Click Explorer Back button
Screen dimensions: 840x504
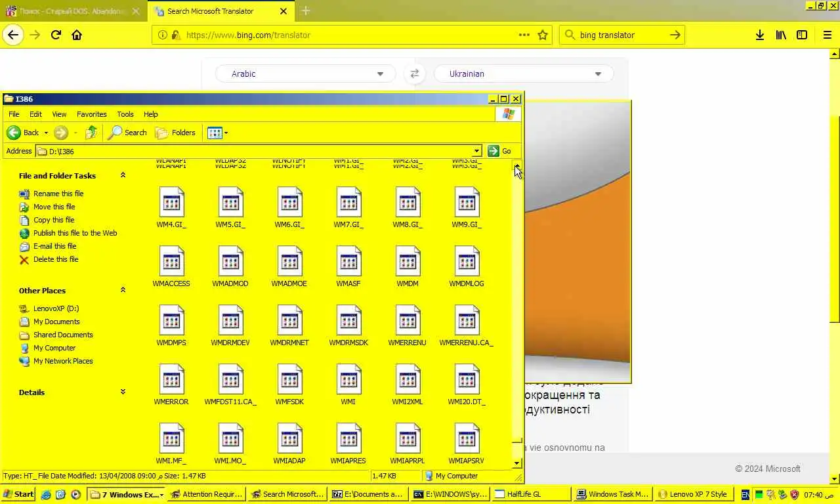pos(23,133)
